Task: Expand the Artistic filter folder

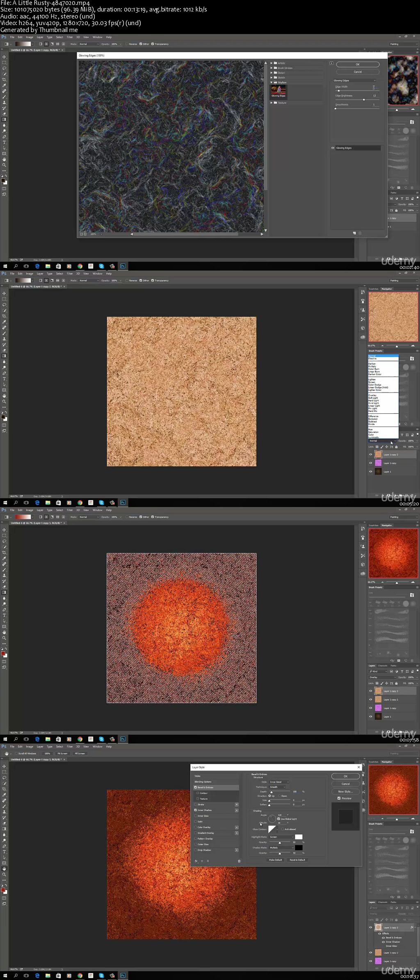Action: [x=272, y=63]
